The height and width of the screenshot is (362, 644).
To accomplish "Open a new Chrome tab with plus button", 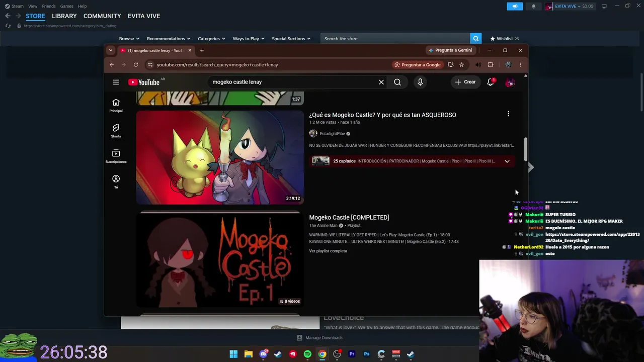I will tap(202, 50).
